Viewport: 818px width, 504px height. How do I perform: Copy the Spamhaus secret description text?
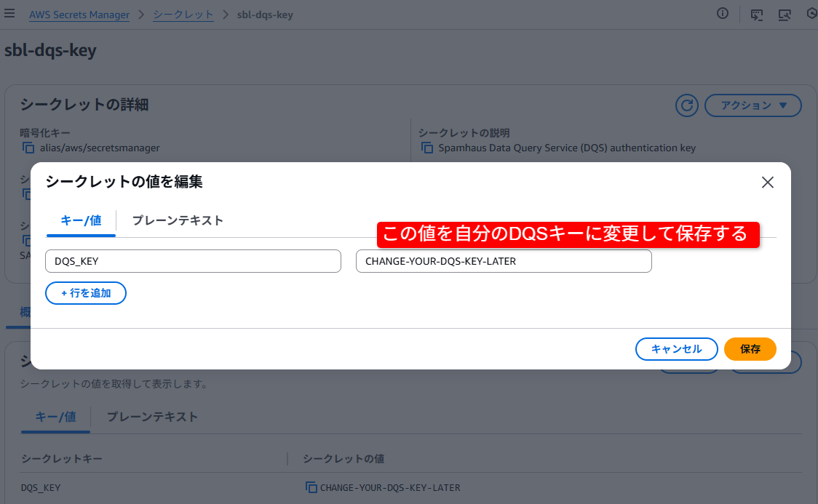pyautogui.click(x=427, y=148)
